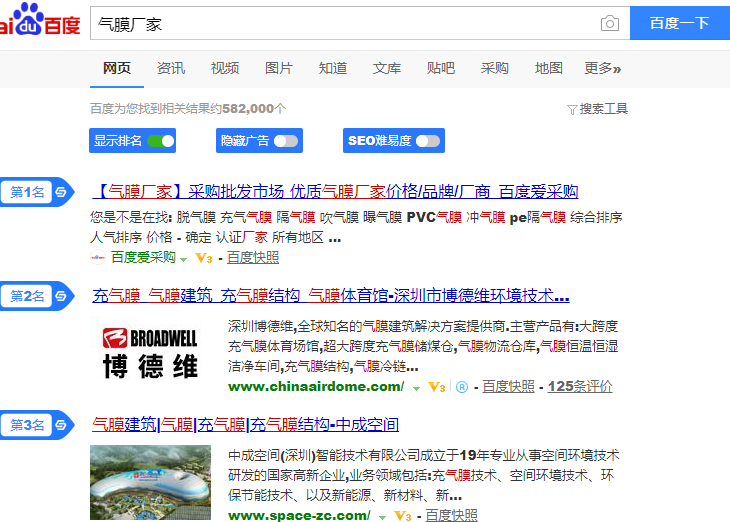Click the Baidu logo

(40, 20)
